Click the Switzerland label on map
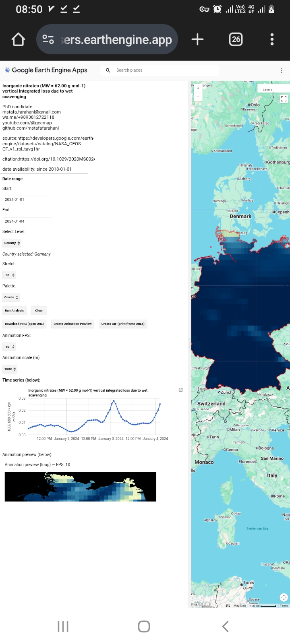Viewport: 290px width, 644px height. click(x=211, y=404)
